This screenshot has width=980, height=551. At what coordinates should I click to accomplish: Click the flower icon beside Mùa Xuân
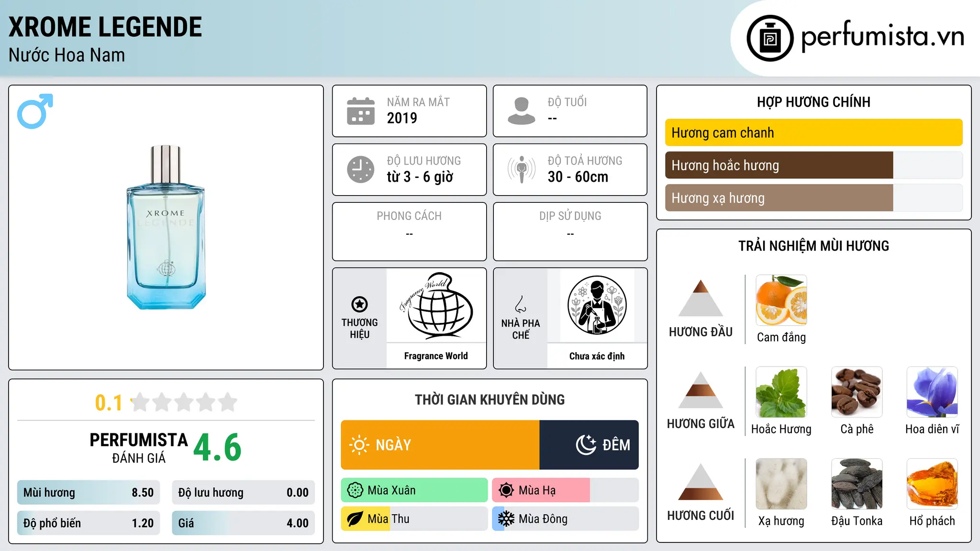[355, 490]
